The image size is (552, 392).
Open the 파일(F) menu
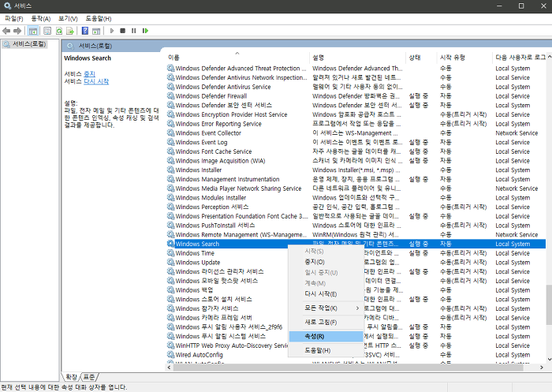[13, 19]
